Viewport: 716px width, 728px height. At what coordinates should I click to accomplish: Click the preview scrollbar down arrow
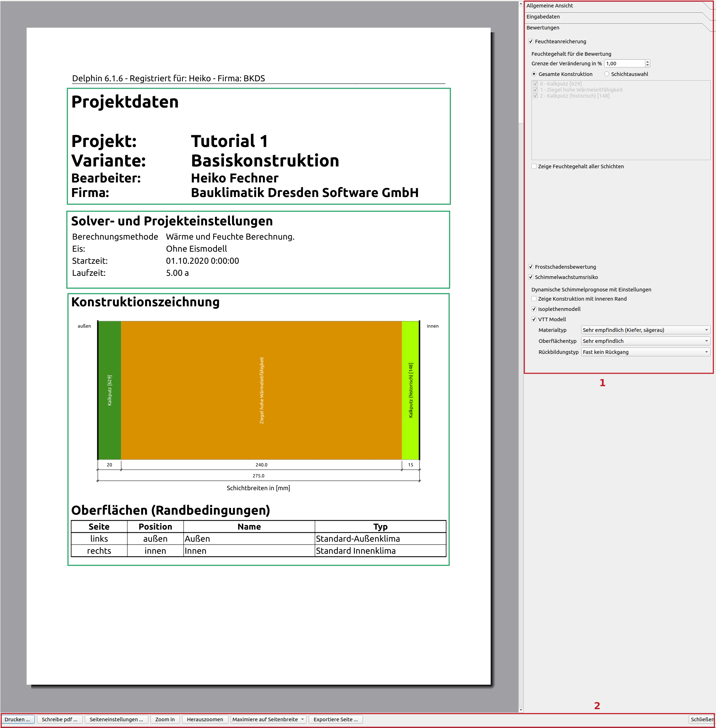(521, 710)
